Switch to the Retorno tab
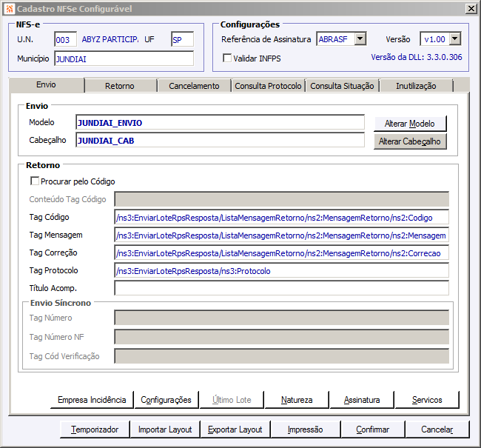This screenshot has height=448, width=481. pyautogui.click(x=120, y=86)
